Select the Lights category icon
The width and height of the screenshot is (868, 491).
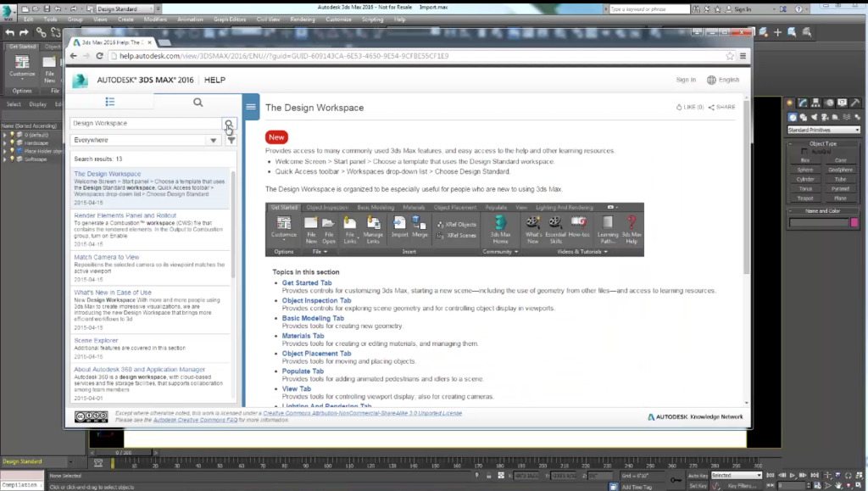point(814,117)
